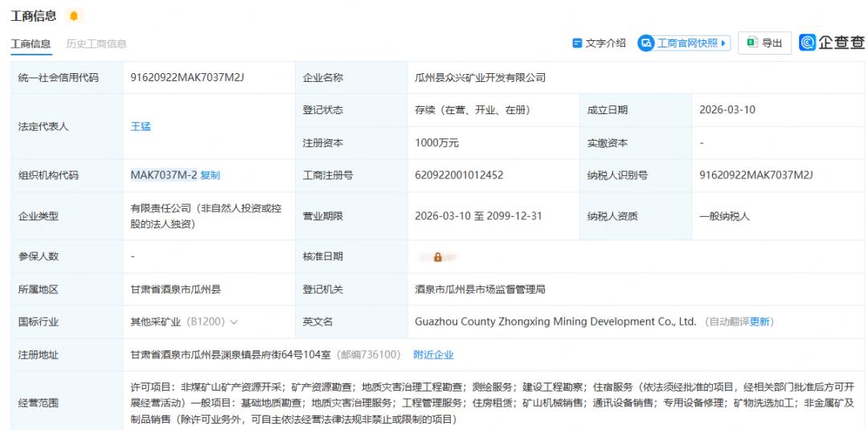
Task: Switch to the 工商信息 tab
Action: point(31,43)
